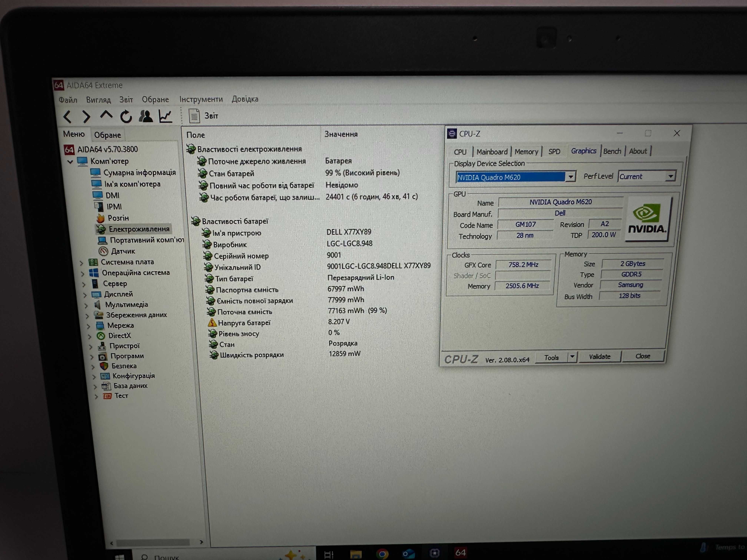Open Task View on the taskbar
Screen dimensions: 747x560
pos(329,554)
